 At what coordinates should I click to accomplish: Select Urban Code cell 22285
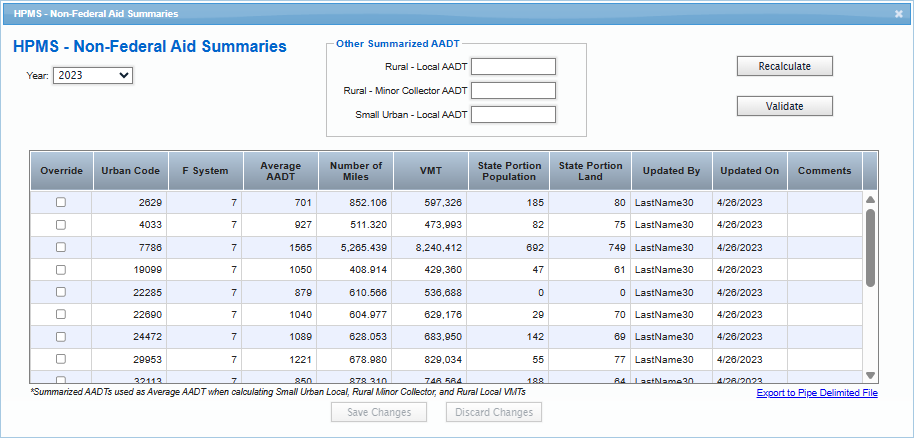tap(129, 292)
